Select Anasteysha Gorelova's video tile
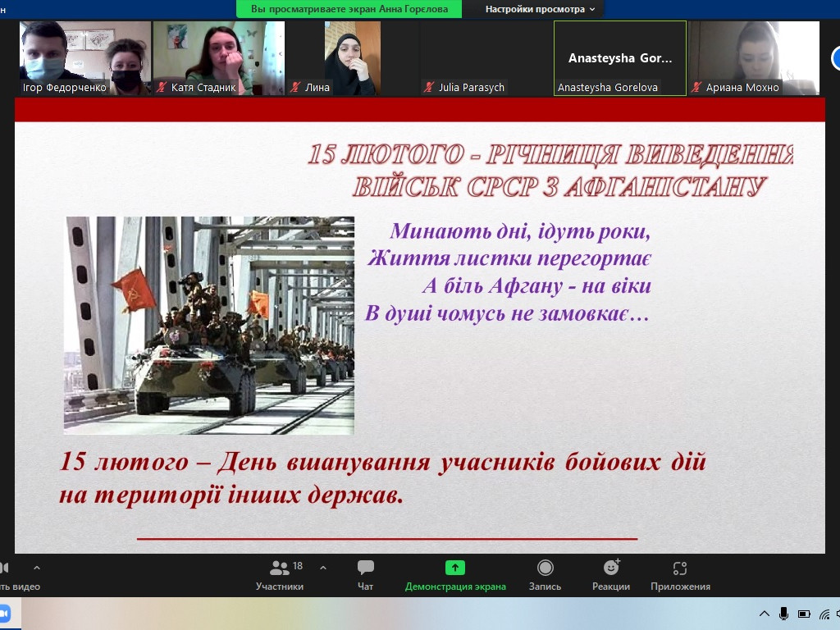 pos(619,57)
